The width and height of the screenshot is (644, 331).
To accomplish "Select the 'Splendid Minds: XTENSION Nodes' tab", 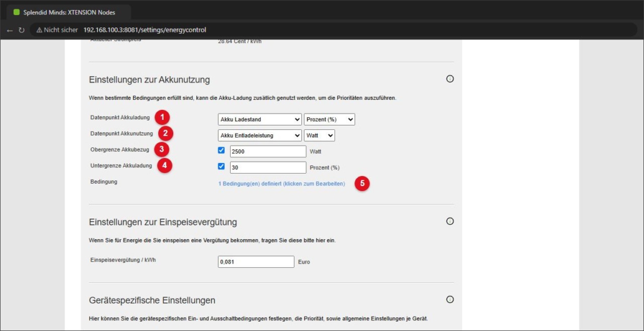I will pyautogui.click(x=69, y=12).
